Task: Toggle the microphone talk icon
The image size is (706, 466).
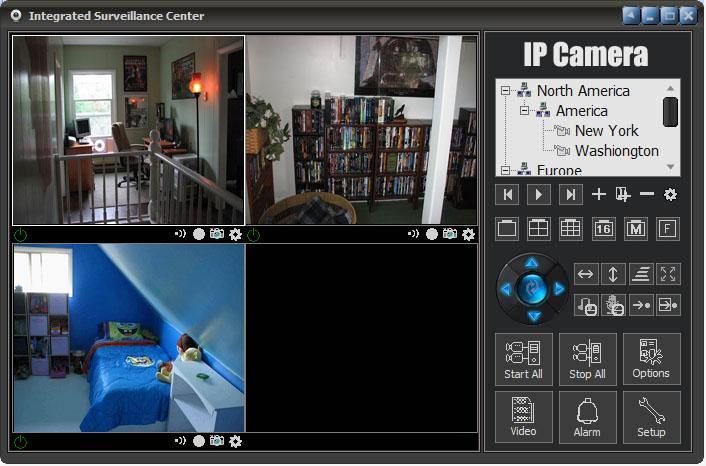Action: click(x=614, y=305)
